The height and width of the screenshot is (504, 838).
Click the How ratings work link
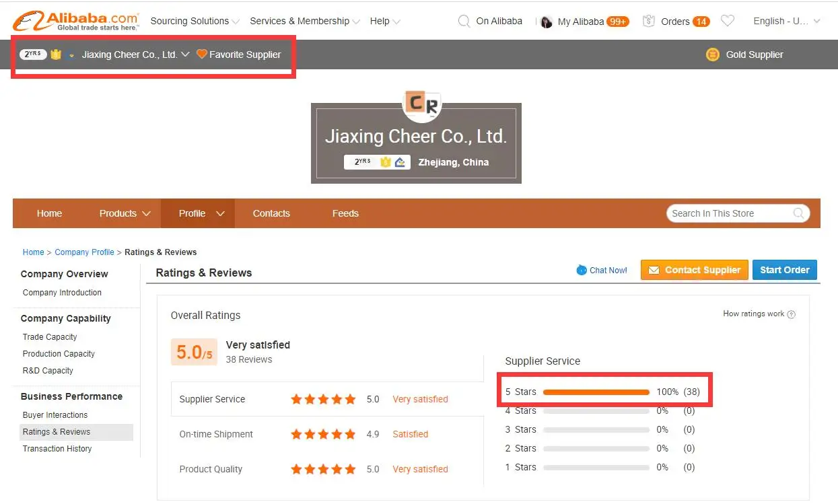[754, 314]
